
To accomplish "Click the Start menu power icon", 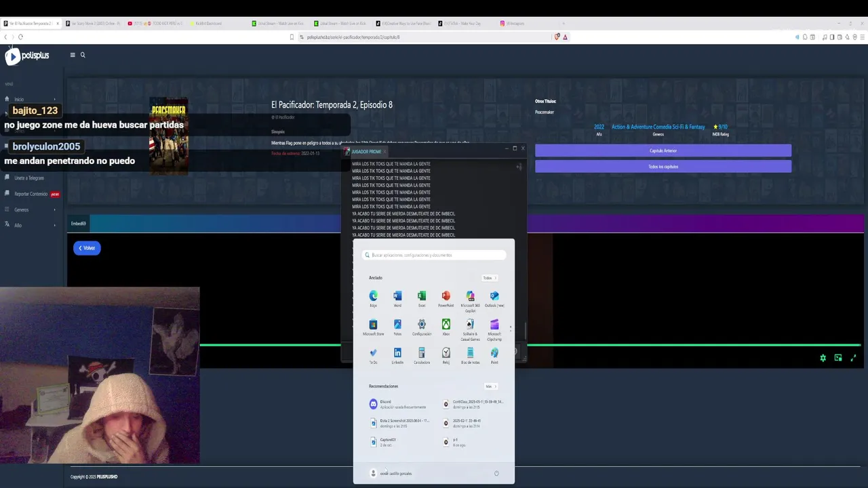I will tap(496, 473).
